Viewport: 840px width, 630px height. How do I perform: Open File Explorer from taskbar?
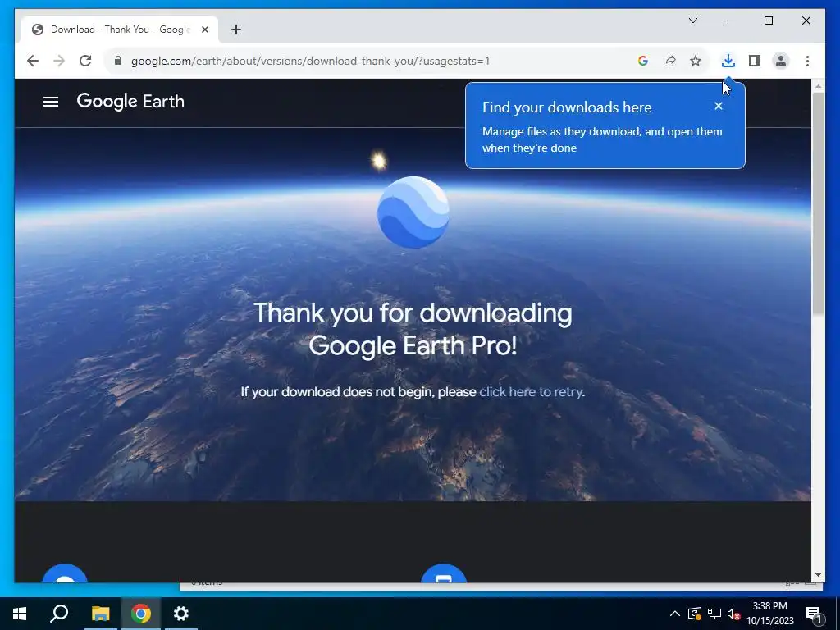100,614
